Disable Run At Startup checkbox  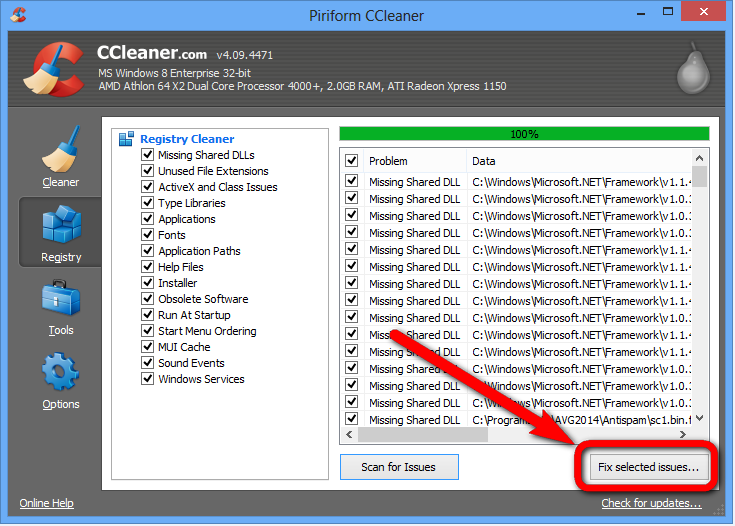point(148,315)
